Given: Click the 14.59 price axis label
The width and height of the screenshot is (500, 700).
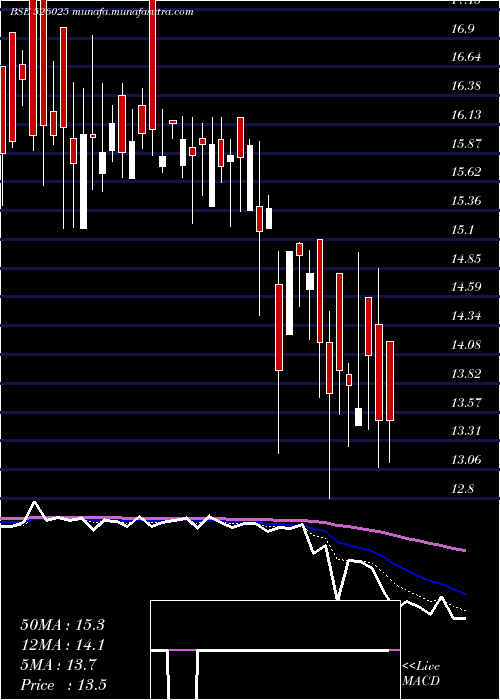Looking at the screenshot, I should pyautogui.click(x=467, y=287).
